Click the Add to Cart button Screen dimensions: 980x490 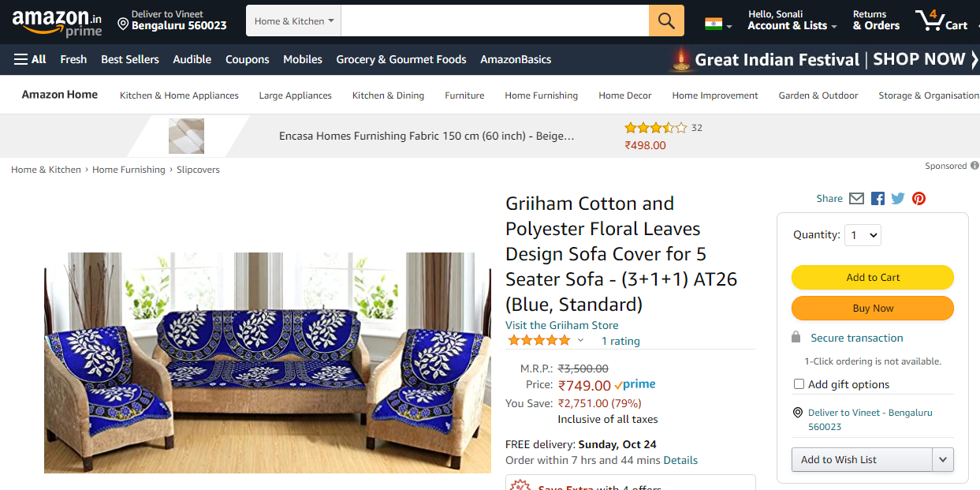(x=872, y=277)
